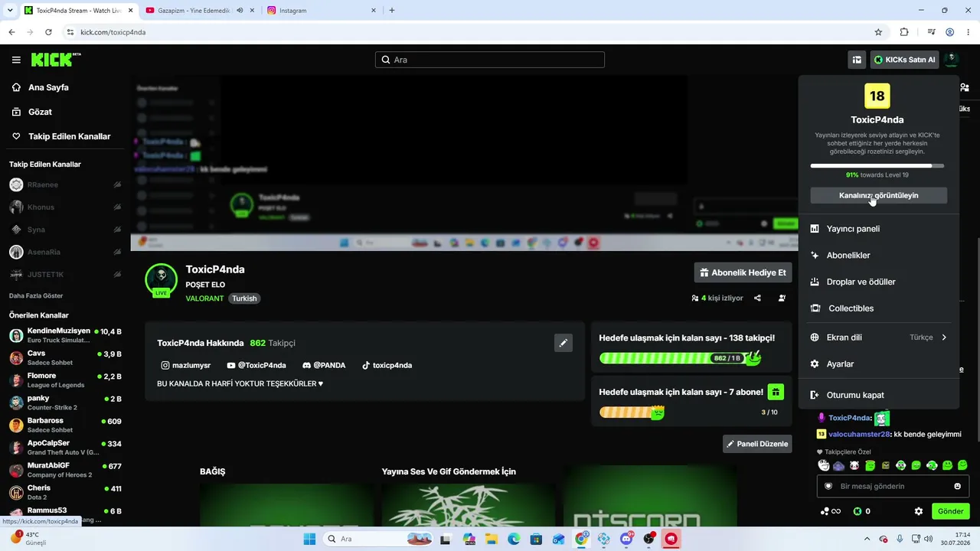Share the channel via share icon
This screenshot has width=980, height=551.
point(757,298)
